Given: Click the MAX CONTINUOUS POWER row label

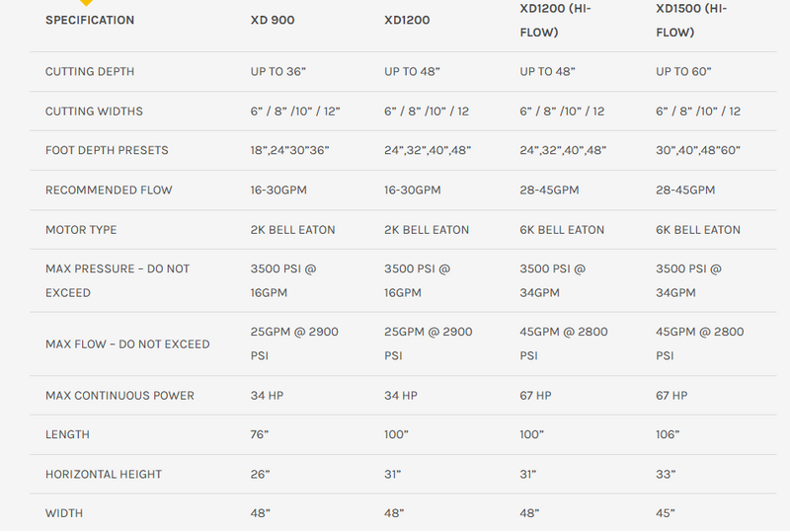Looking at the screenshot, I should (x=119, y=396).
